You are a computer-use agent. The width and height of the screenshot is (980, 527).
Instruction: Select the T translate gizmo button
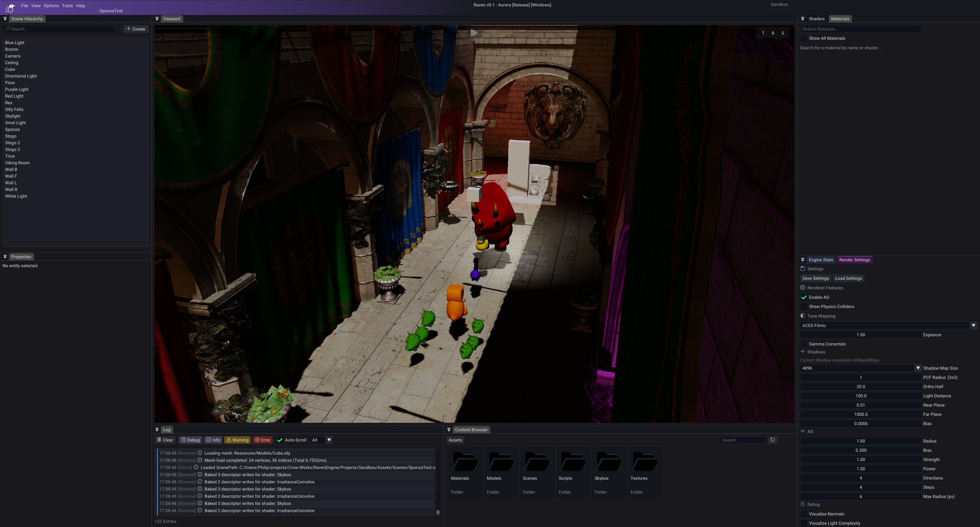coord(763,33)
